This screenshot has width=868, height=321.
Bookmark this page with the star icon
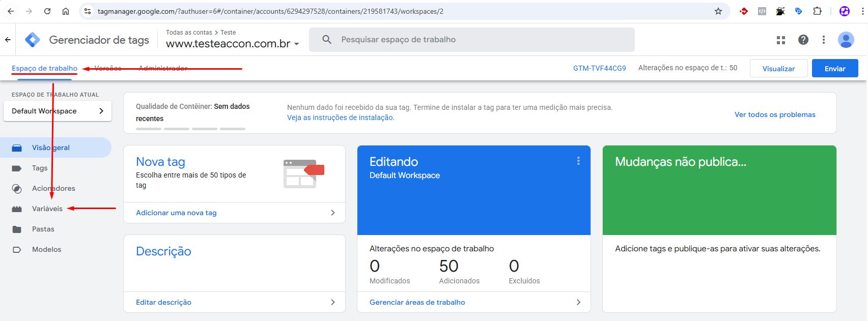(718, 11)
